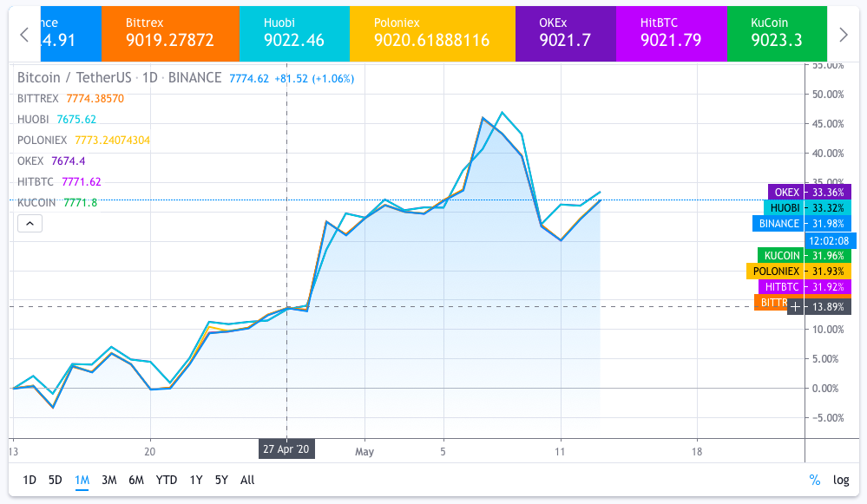Click the 7774.62 Binance price value

pos(249,78)
